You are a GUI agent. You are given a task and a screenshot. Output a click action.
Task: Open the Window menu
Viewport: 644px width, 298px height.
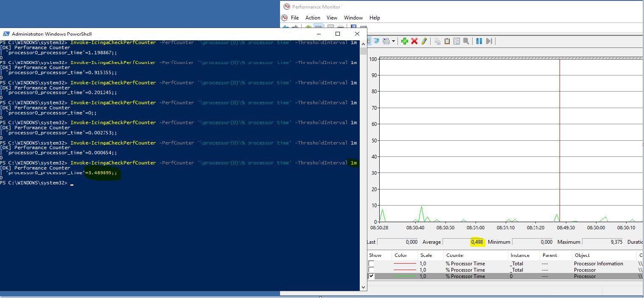pyautogui.click(x=353, y=18)
